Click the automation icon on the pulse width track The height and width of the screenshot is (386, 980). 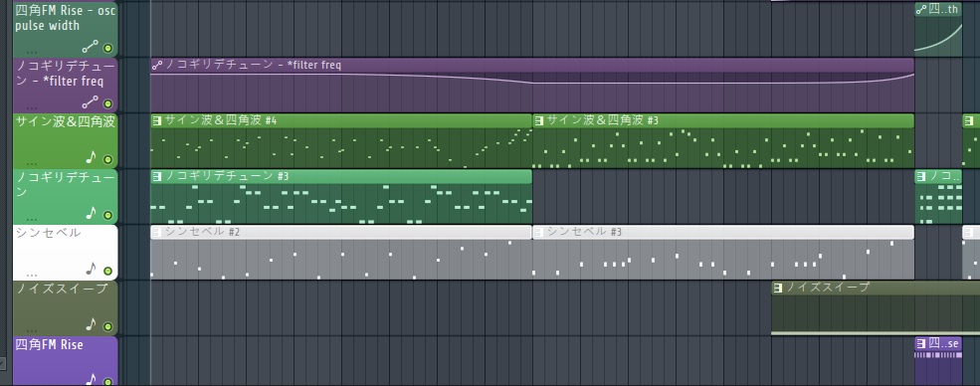click(91, 47)
